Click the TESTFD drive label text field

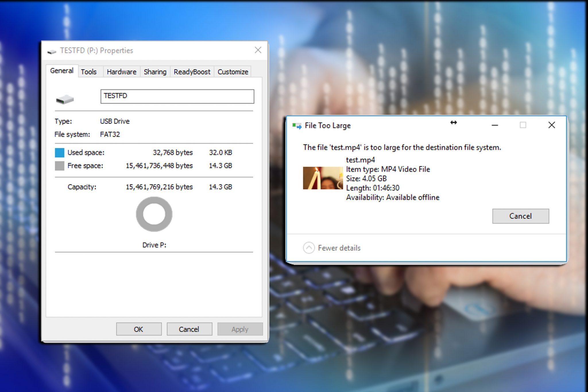tap(177, 96)
